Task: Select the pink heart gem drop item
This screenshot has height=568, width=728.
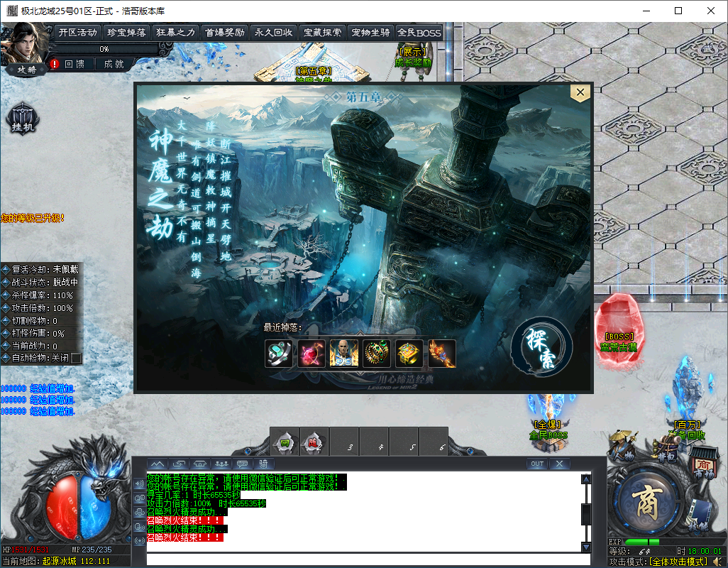Action: pos(311,354)
